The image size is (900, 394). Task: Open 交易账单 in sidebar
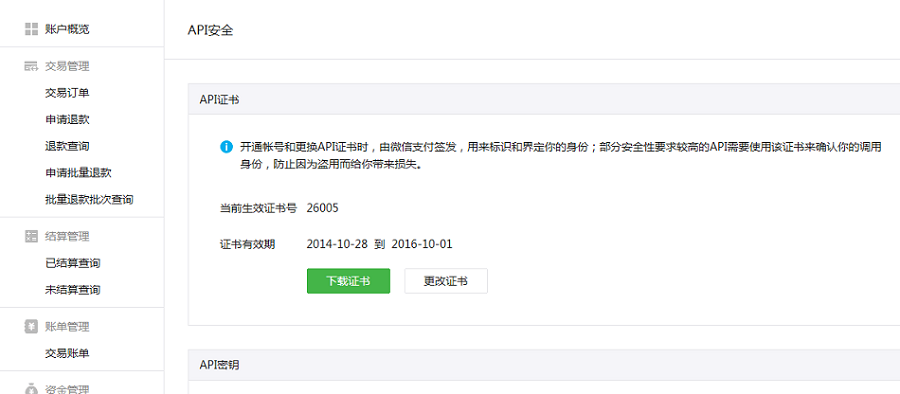click(x=67, y=353)
